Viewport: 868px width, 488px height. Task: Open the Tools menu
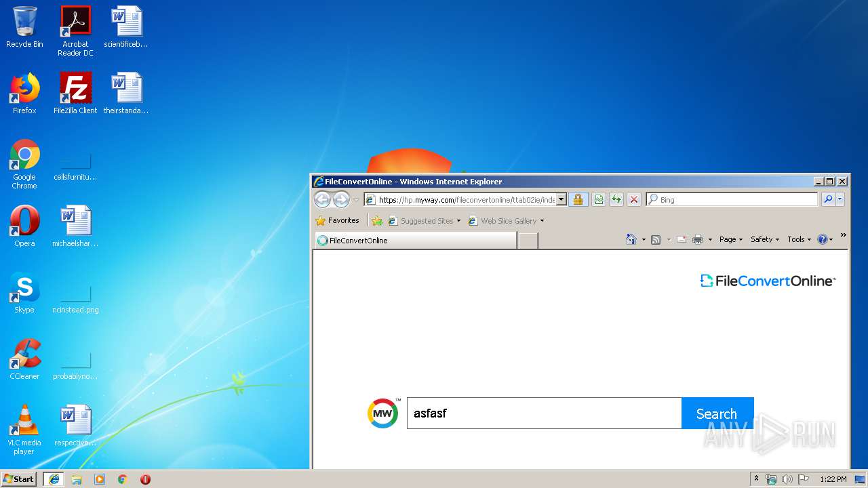[x=799, y=239]
